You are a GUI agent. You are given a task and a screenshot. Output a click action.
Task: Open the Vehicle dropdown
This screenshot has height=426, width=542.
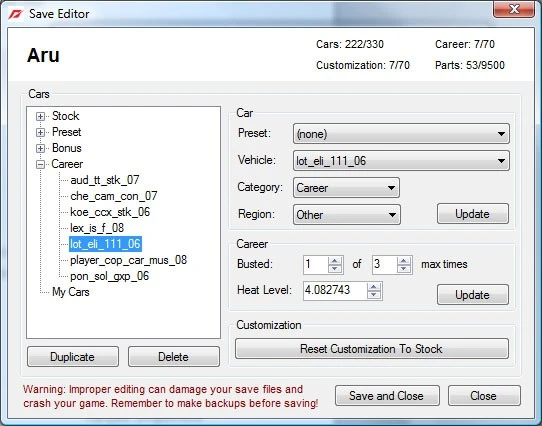(401, 161)
